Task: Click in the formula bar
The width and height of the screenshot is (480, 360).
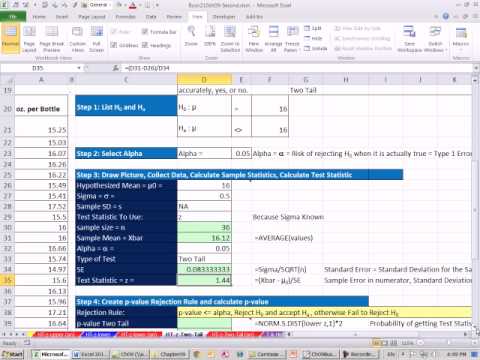Action: pyautogui.click(x=297, y=68)
